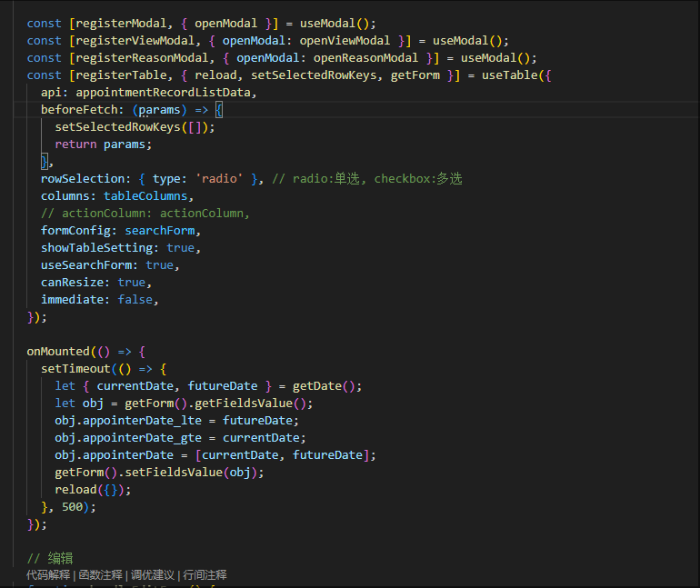Click 'appointerDate_gte' property
The width and height of the screenshot is (700, 588).
pyautogui.click(x=142, y=438)
